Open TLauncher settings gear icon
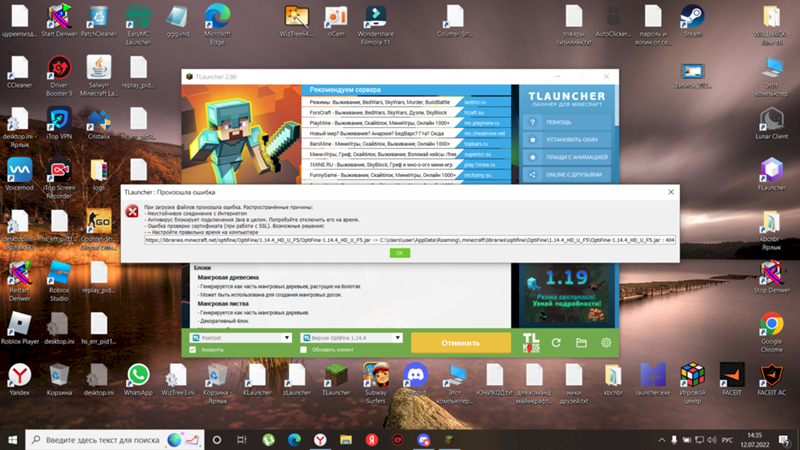The height and width of the screenshot is (450, 800). coord(606,343)
